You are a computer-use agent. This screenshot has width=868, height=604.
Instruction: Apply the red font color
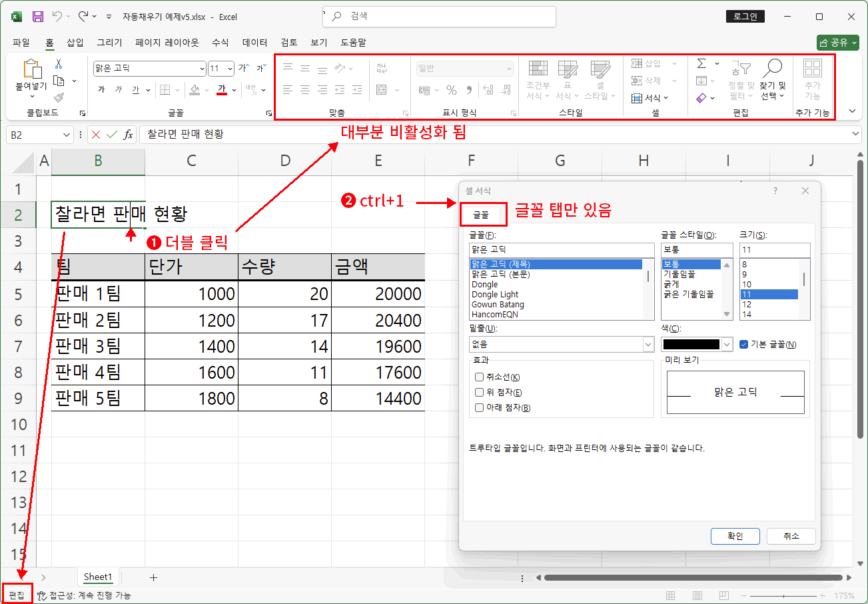(x=222, y=89)
